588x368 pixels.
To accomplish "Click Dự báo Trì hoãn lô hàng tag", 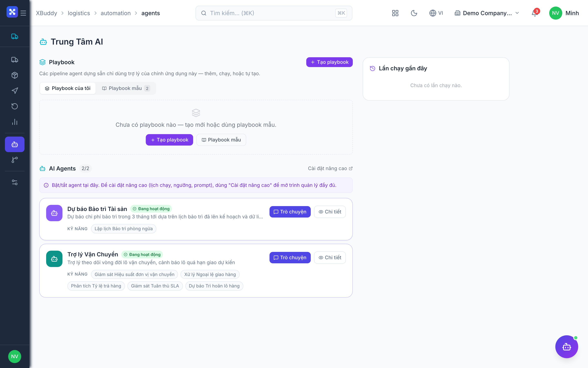I will pyautogui.click(x=214, y=286).
